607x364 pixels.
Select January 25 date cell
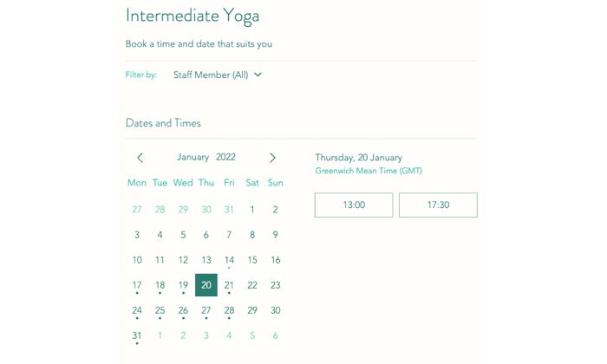pos(160,310)
